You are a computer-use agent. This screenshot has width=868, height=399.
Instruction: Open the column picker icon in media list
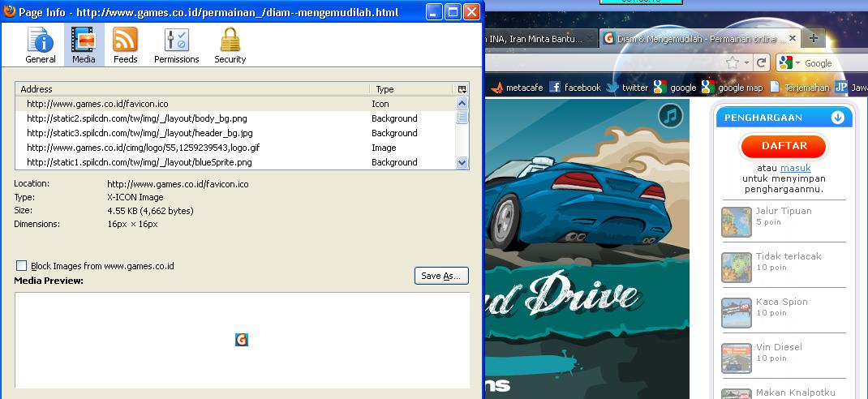pos(462,89)
